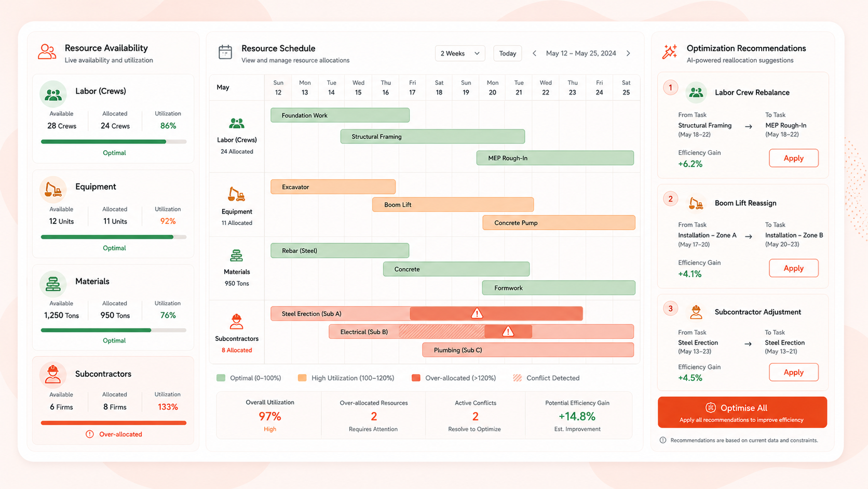The image size is (868, 489).
Task: Click the Subcontractors card worker icon
Action: click(x=53, y=374)
